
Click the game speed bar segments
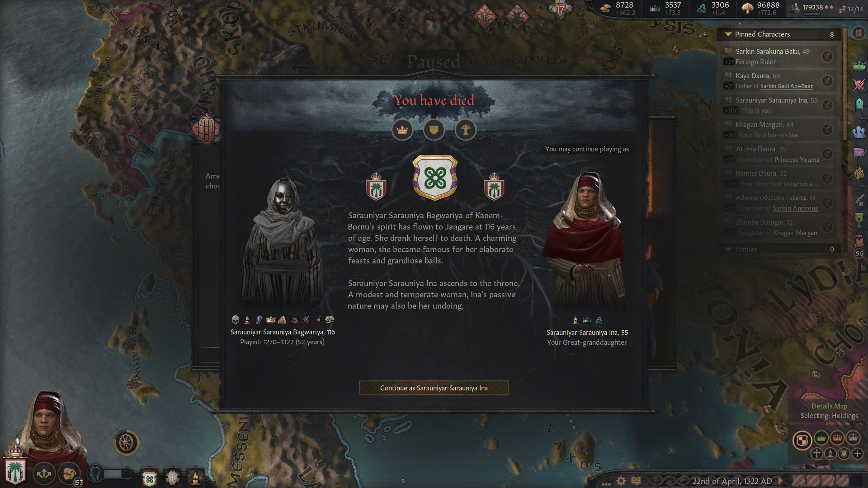pyautogui.click(x=821, y=481)
